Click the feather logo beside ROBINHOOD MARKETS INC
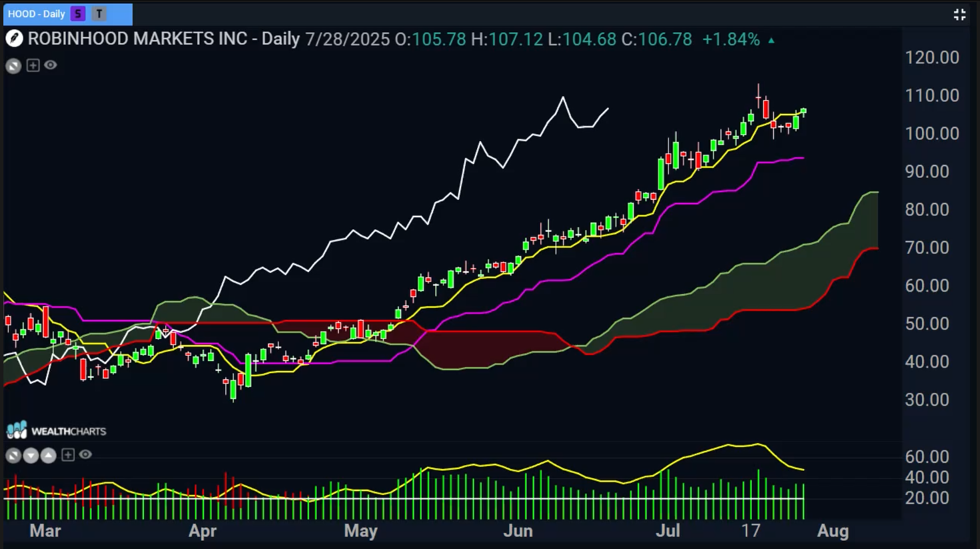The height and width of the screenshot is (549, 980). point(14,39)
